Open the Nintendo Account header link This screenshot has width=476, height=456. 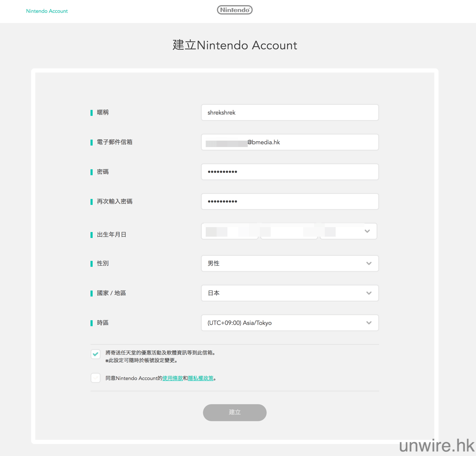(47, 11)
